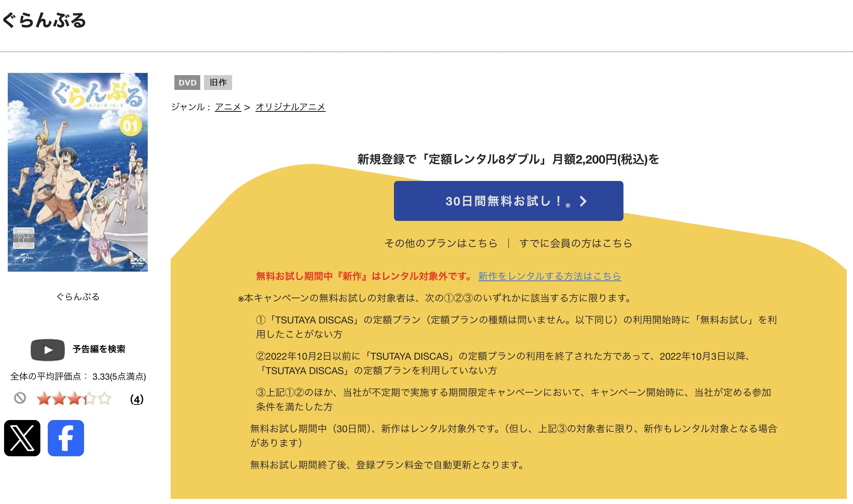This screenshot has height=504, width=853.
Task: Click the 新規登録で「定額レンタル8ダブル」 heading
Action: click(508, 159)
